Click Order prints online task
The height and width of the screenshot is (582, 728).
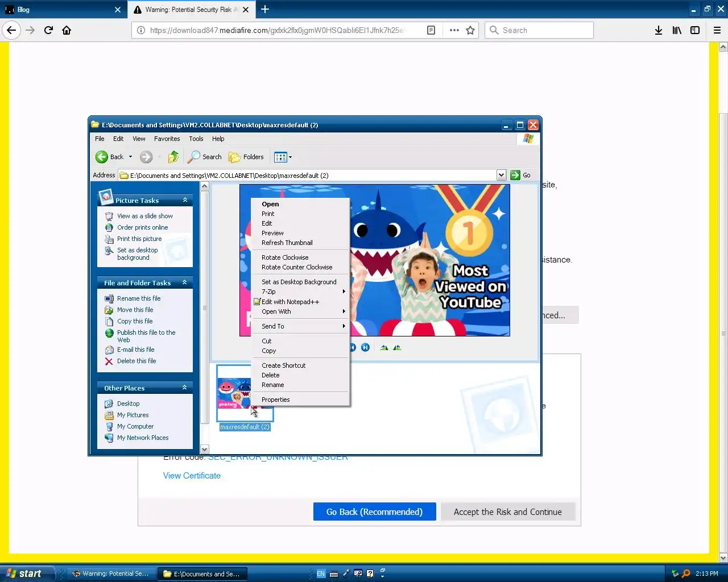pyautogui.click(x=142, y=227)
